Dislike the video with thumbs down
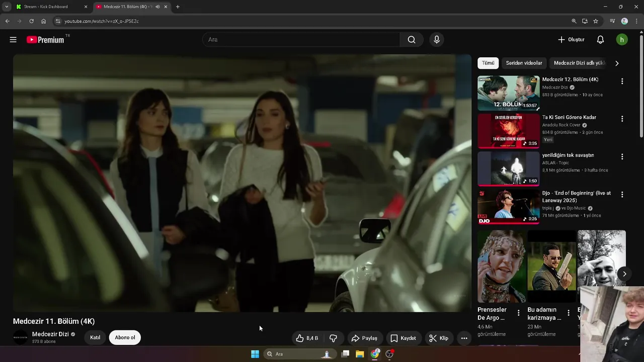Screen dimensions: 644x362 [333, 338]
